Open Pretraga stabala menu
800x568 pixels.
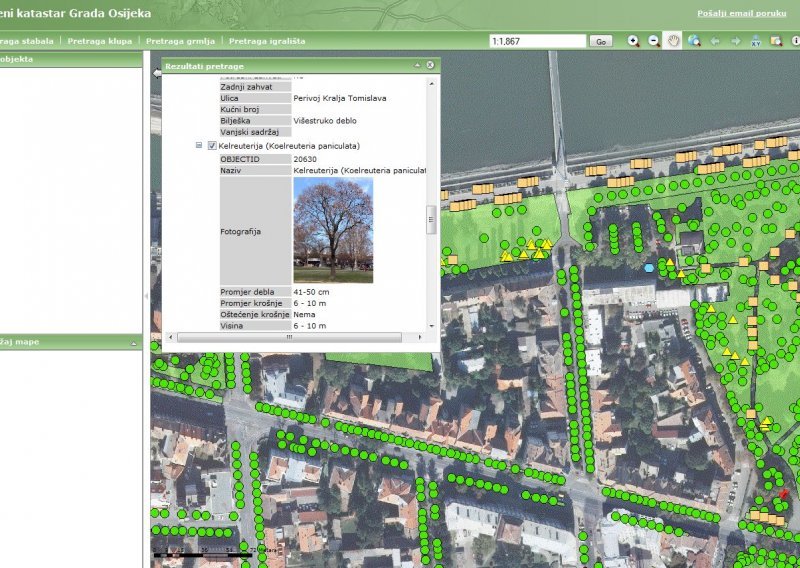(x=27, y=41)
